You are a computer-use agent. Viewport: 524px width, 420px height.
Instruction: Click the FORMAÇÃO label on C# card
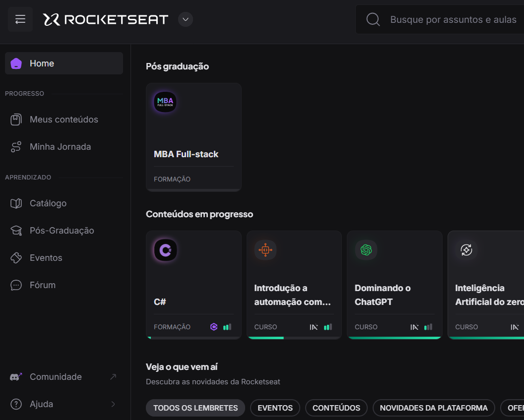pos(172,327)
